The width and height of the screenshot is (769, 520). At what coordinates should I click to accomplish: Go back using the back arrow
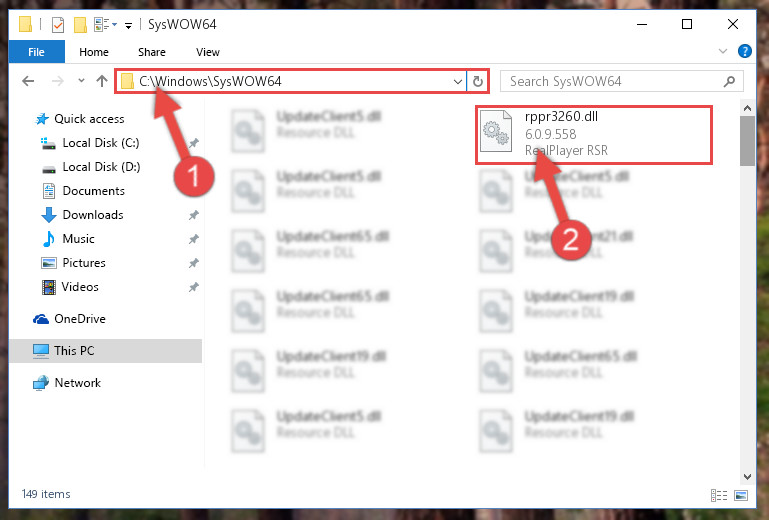[28, 81]
